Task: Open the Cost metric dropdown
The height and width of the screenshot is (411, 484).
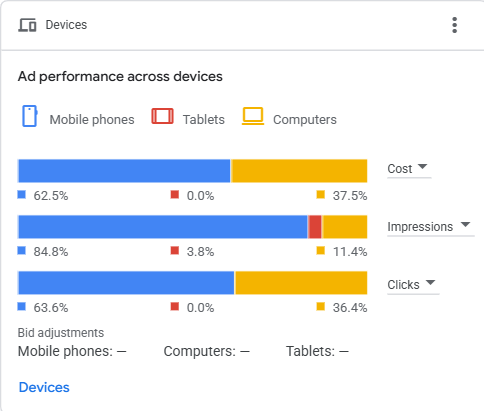Action: (409, 169)
